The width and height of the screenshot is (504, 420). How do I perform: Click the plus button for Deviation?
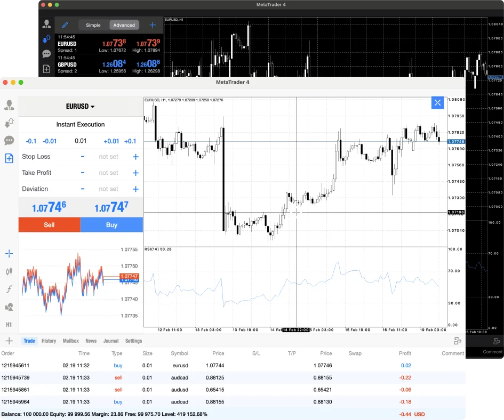point(135,189)
